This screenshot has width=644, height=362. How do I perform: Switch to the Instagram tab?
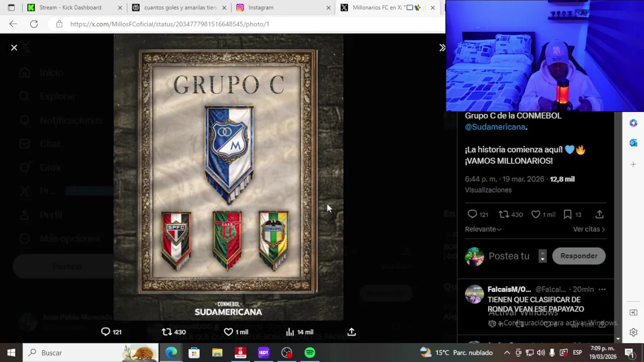(261, 8)
